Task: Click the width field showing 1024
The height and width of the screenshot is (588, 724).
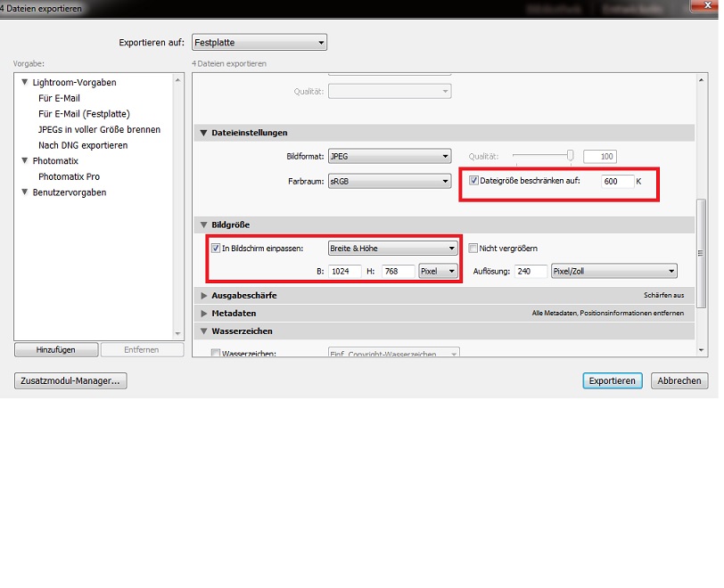Action: (x=344, y=272)
